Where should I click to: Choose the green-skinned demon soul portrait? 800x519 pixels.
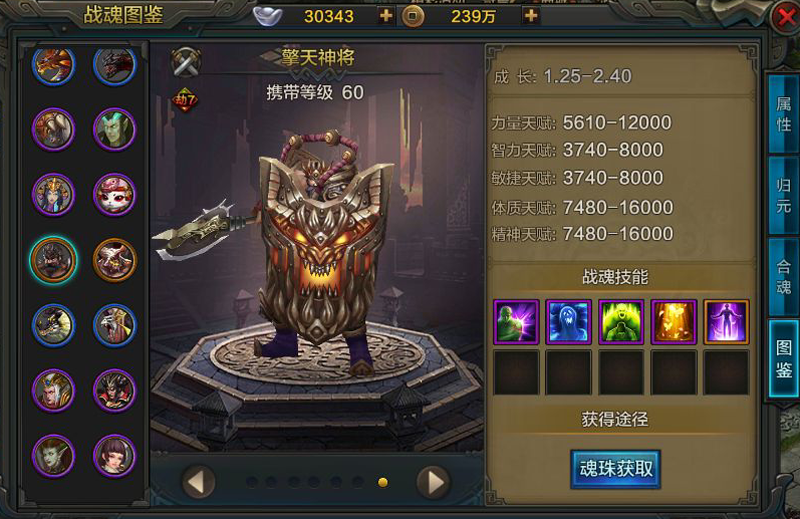[115, 130]
